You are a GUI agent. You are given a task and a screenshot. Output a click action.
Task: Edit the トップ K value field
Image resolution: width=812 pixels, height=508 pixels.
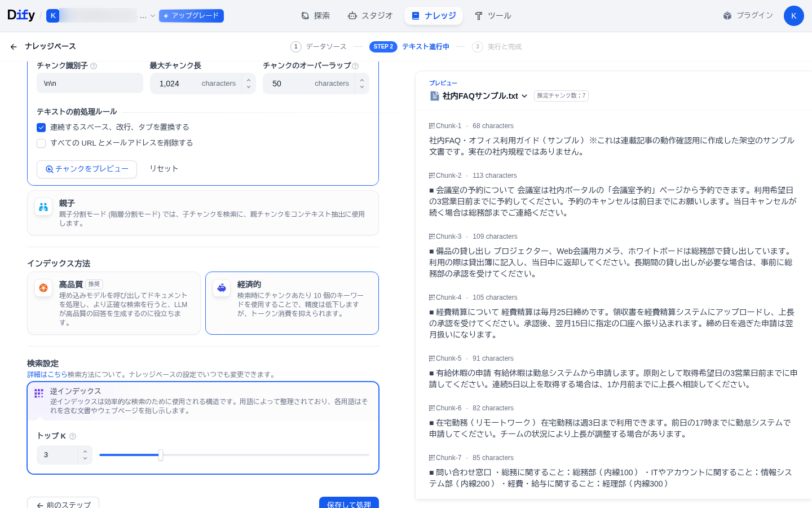coord(59,455)
